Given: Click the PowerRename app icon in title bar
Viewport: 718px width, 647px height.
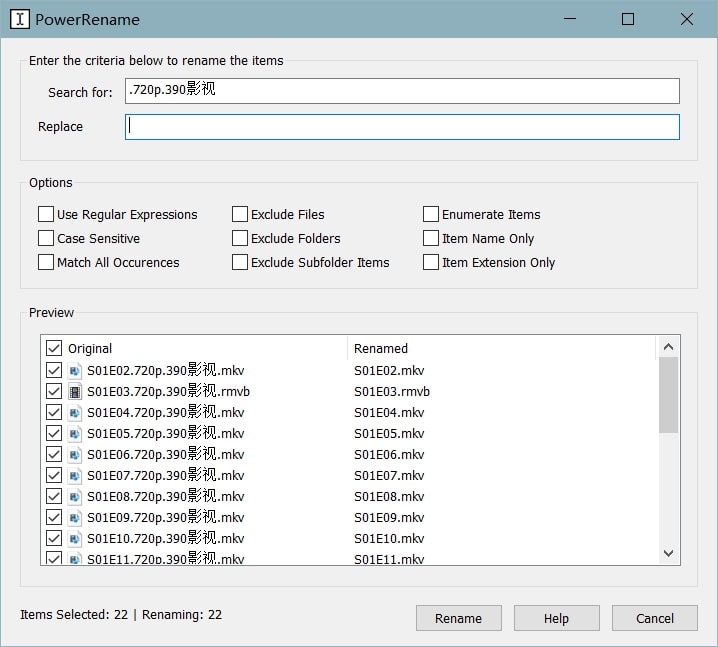Looking at the screenshot, I should 20,19.
